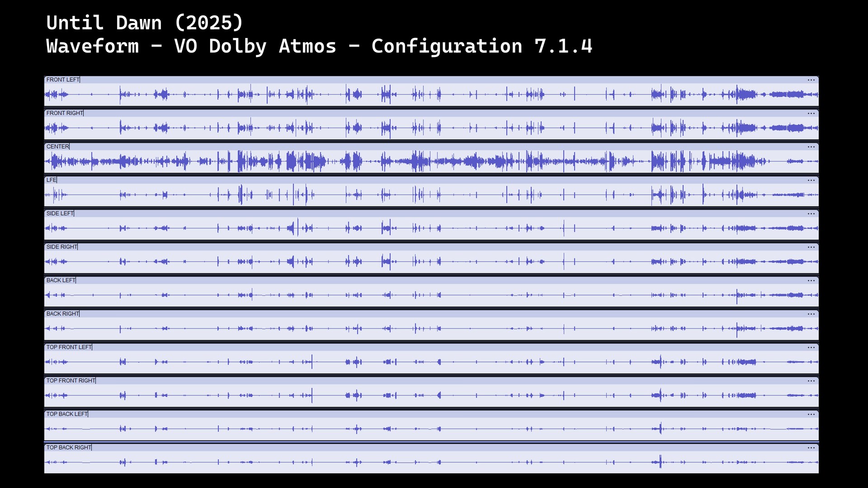This screenshot has width=868, height=488.
Task: Click inside the SIDE LEFT waveform
Action: pos(431,228)
